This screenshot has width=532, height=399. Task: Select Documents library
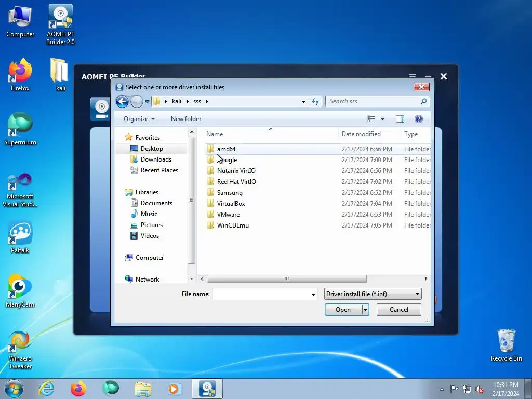click(156, 203)
